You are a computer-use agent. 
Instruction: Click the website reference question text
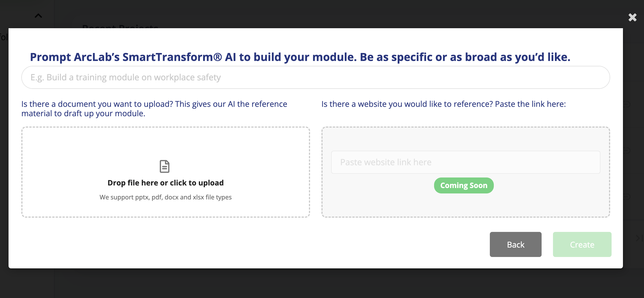[x=443, y=104]
